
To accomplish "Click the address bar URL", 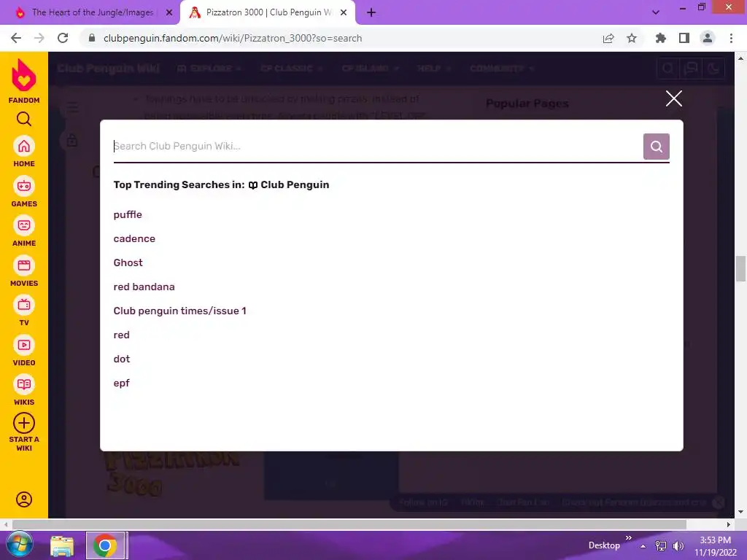I will coord(233,38).
